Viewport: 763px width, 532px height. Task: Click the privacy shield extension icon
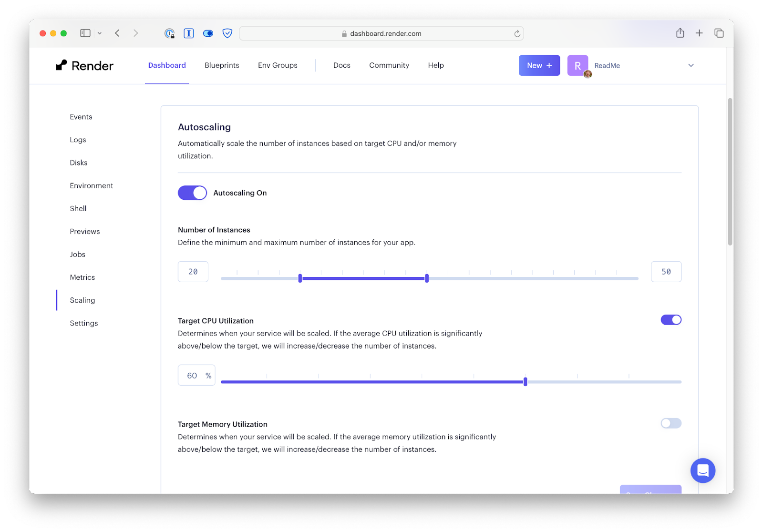(227, 33)
